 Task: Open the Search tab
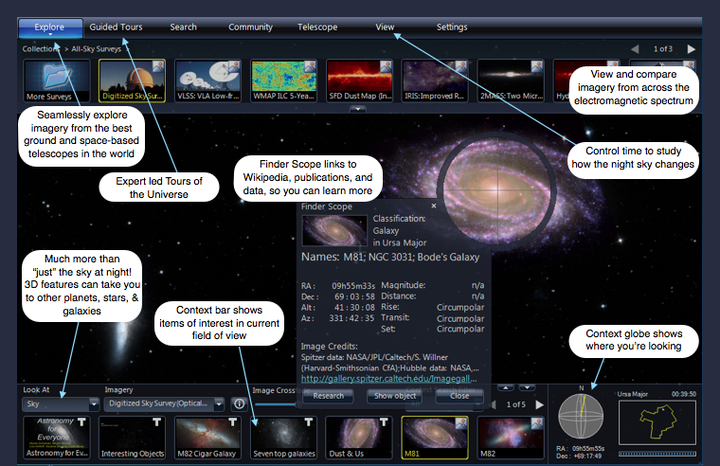click(183, 27)
